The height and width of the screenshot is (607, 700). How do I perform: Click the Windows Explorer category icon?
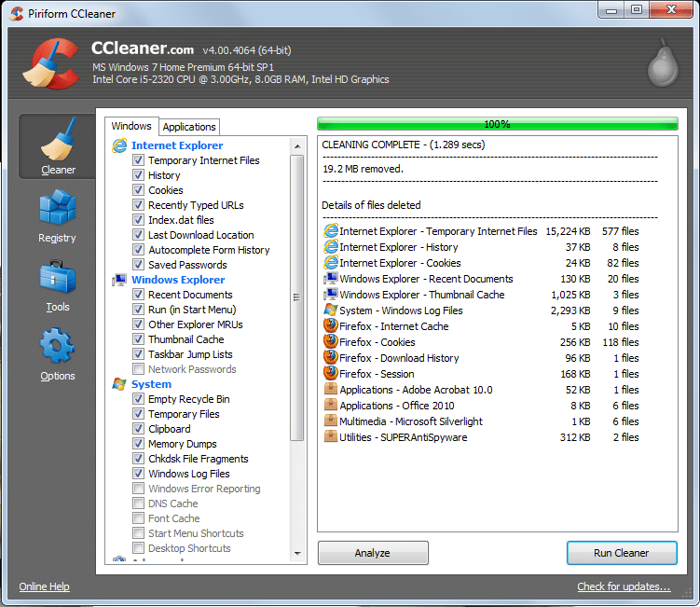click(x=119, y=280)
